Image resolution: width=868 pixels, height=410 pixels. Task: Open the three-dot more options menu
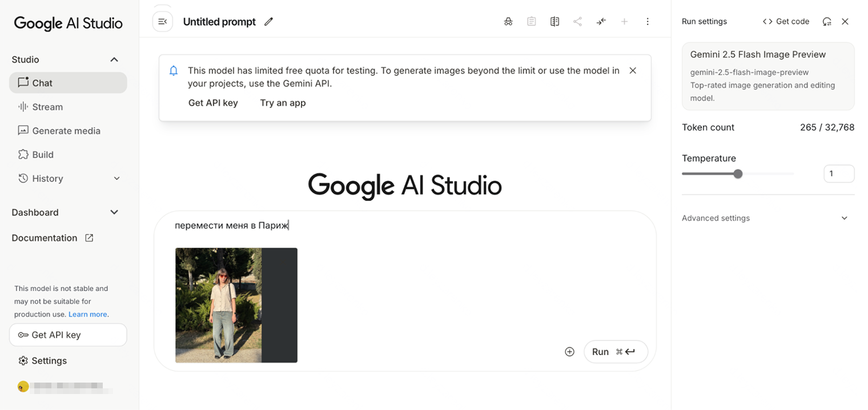[648, 22]
